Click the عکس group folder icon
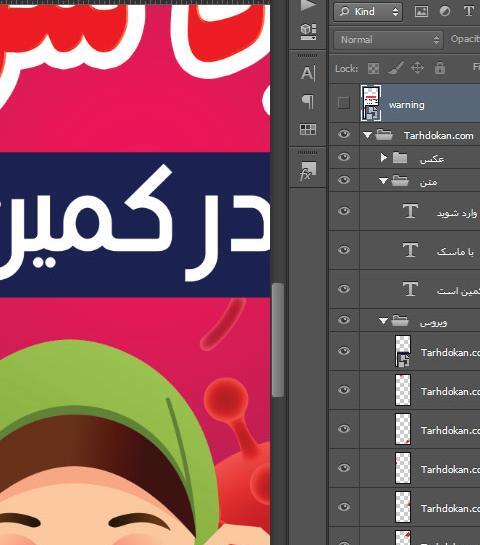 coord(400,158)
